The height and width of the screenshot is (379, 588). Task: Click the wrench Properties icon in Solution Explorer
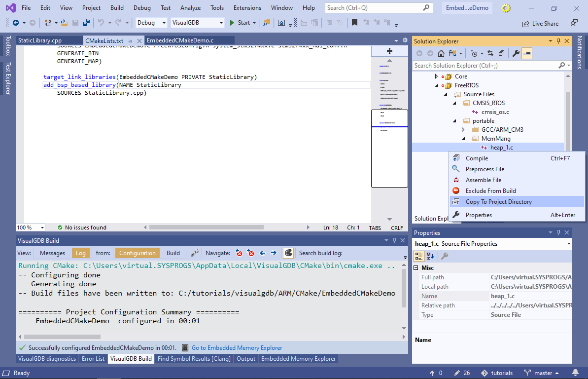click(516, 53)
